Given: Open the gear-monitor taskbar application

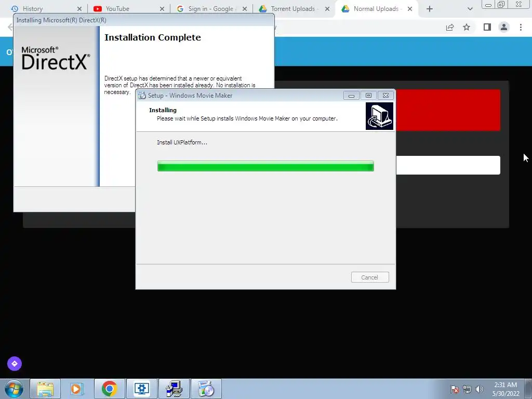Looking at the screenshot, I should point(141,389).
